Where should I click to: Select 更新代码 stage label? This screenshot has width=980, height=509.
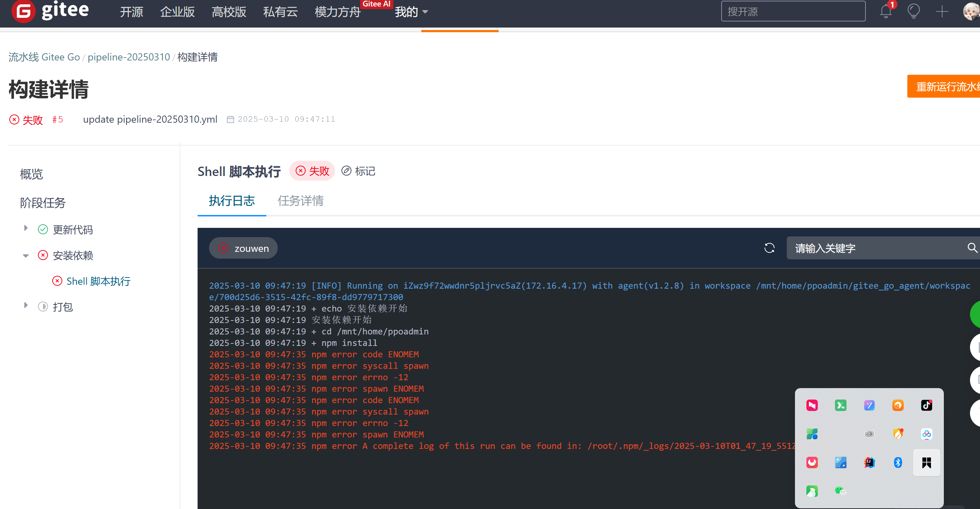coord(73,230)
